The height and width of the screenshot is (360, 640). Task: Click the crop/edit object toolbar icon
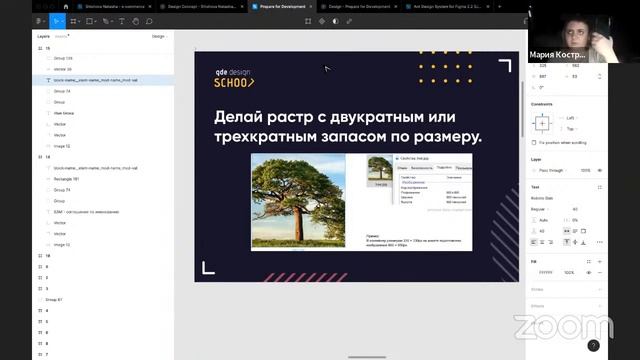[308, 21]
